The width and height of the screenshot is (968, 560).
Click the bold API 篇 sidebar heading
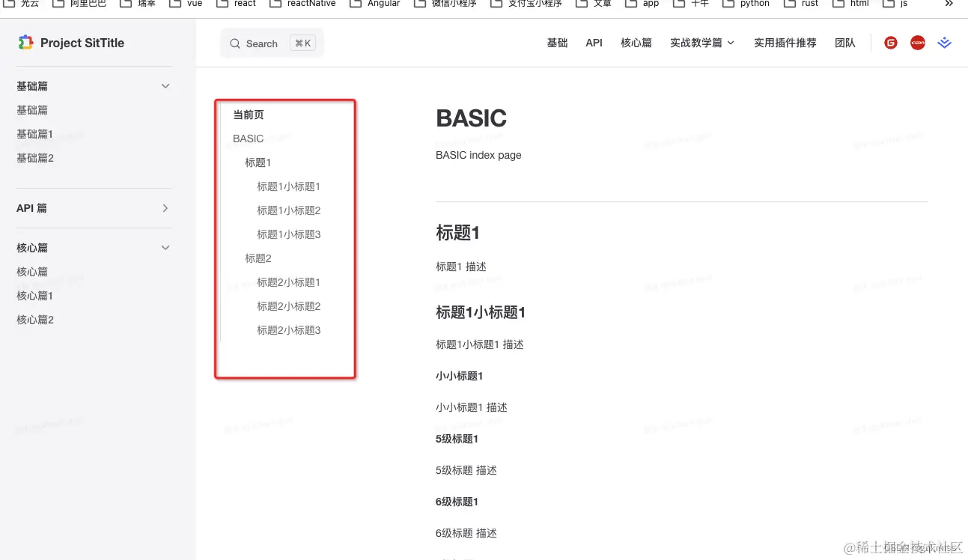pyautogui.click(x=31, y=208)
